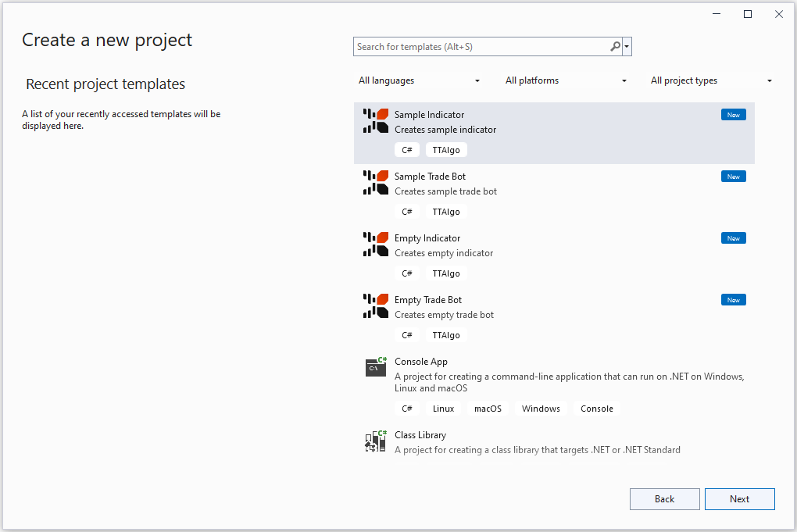Click the New badge on Sample Indicator
Viewport: 797px width, 532px height.
coord(734,115)
